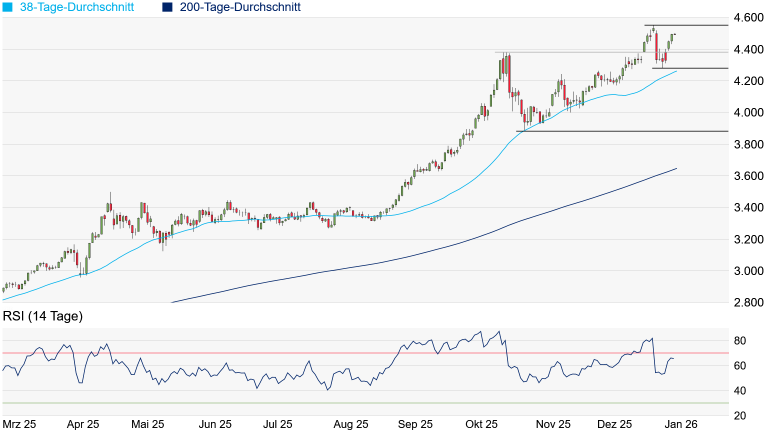This screenshot has height=430, width=765.
Task: Click the Okt 25 date label
Action: 480,424
